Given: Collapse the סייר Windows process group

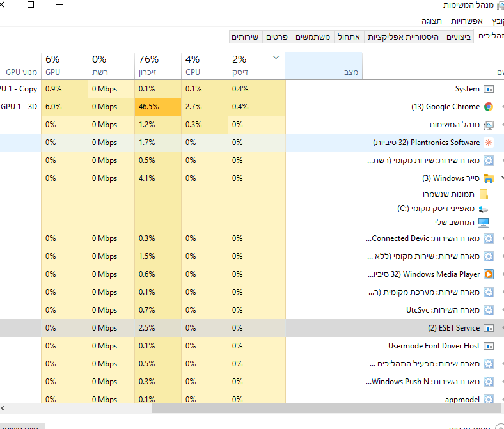Looking at the screenshot, I should tap(501, 178).
